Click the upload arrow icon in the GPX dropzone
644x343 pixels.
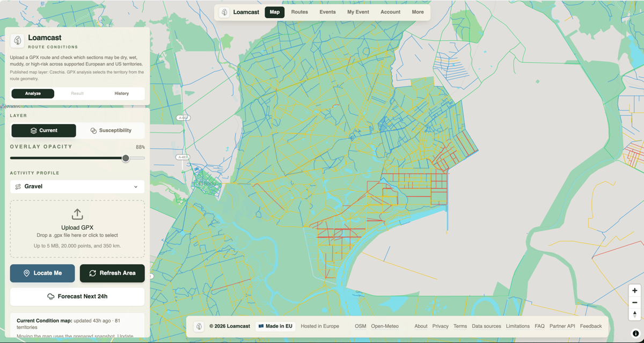tap(77, 214)
